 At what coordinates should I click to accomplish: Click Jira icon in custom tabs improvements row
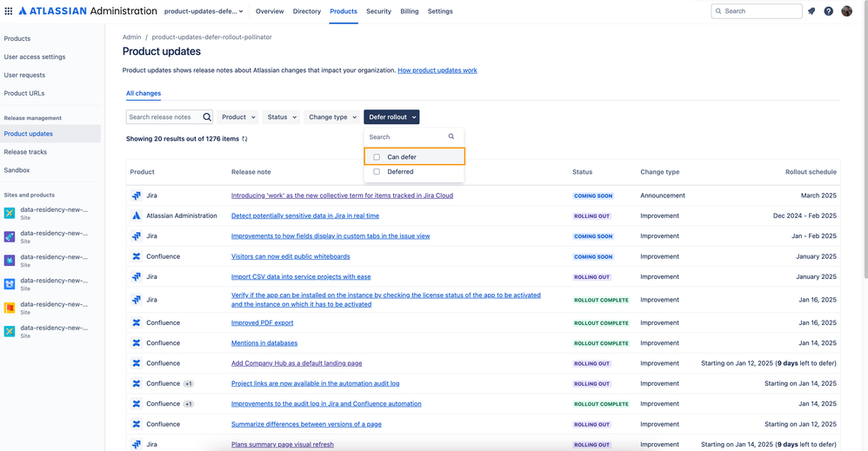pos(137,235)
